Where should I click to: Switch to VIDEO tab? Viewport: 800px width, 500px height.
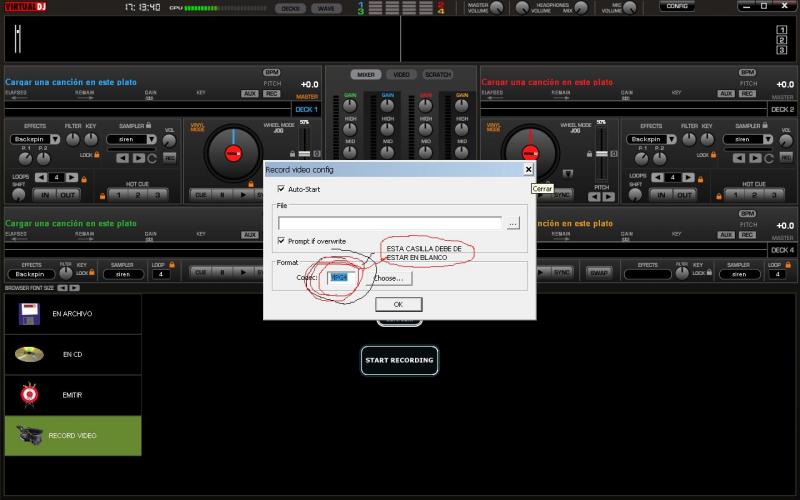coord(402,74)
